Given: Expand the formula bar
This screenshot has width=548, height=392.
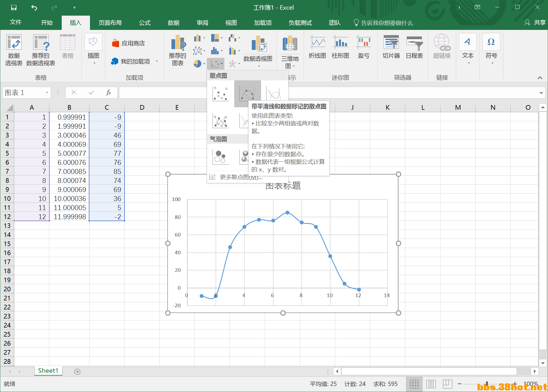Looking at the screenshot, I should click(x=541, y=93).
